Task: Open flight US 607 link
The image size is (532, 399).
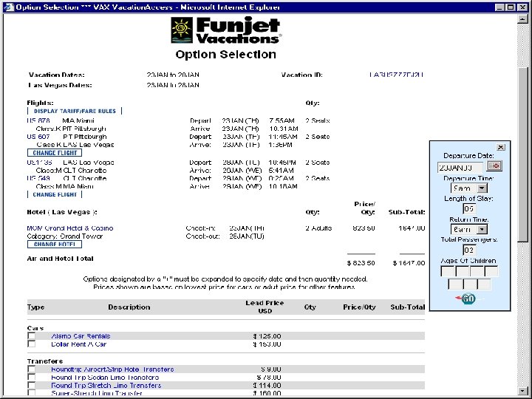Action: point(38,137)
